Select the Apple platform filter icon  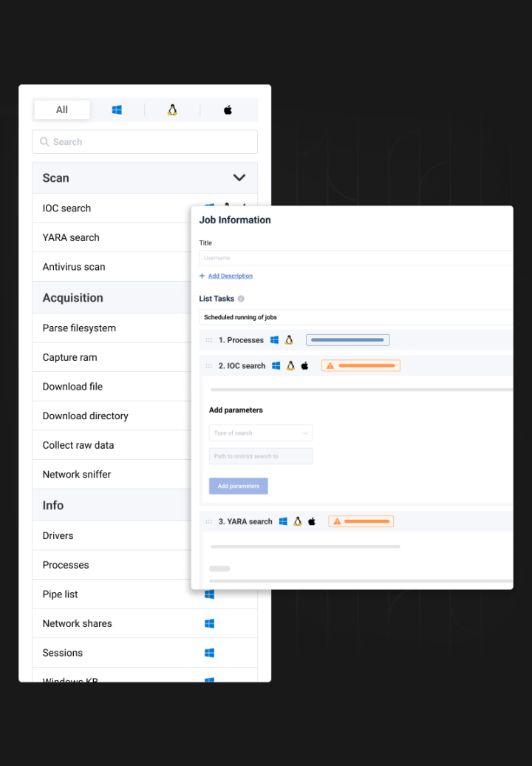(228, 109)
